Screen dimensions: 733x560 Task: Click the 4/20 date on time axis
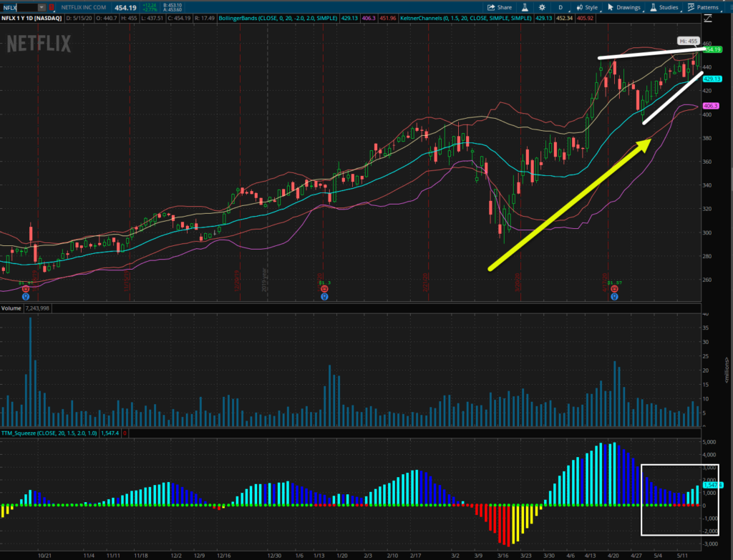pyautogui.click(x=613, y=556)
